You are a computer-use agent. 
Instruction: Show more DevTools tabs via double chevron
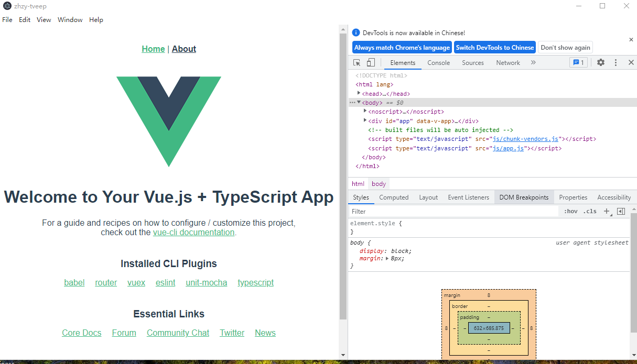coord(533,62)
